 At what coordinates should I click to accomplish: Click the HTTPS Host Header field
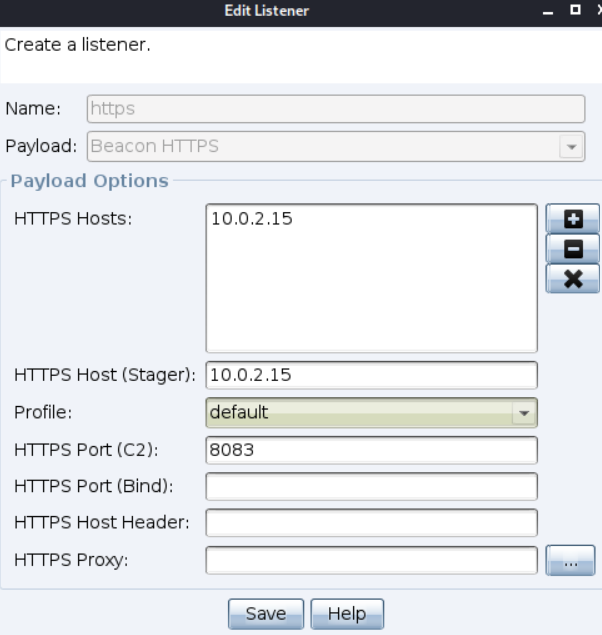pyautogui.click(x=371, y=522)
